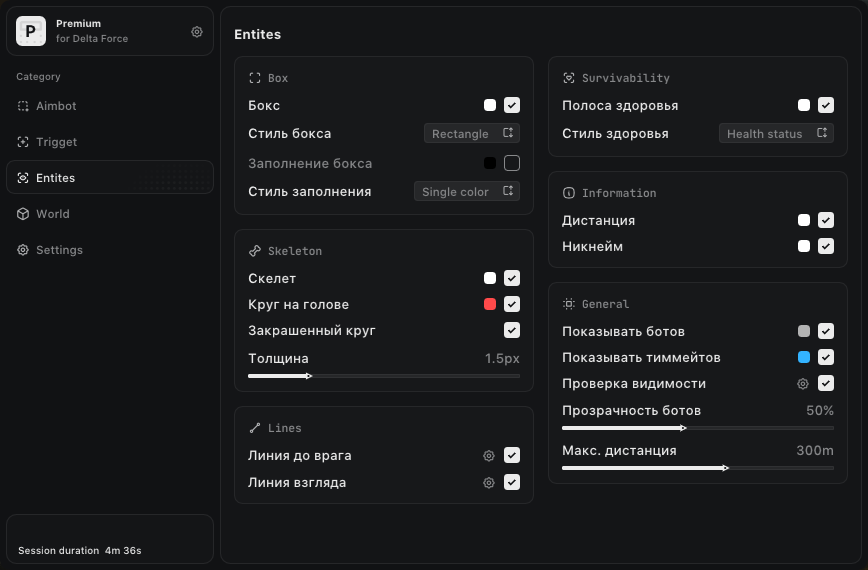
Task: Click gear icon next to Проверка видимости
Action: pos(802,384)
